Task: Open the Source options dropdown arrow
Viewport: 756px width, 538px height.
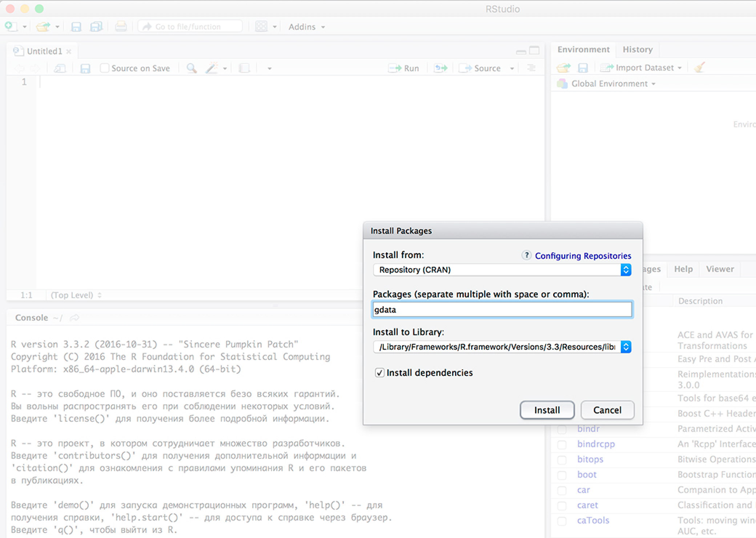Action: click(x=512, y=68)
